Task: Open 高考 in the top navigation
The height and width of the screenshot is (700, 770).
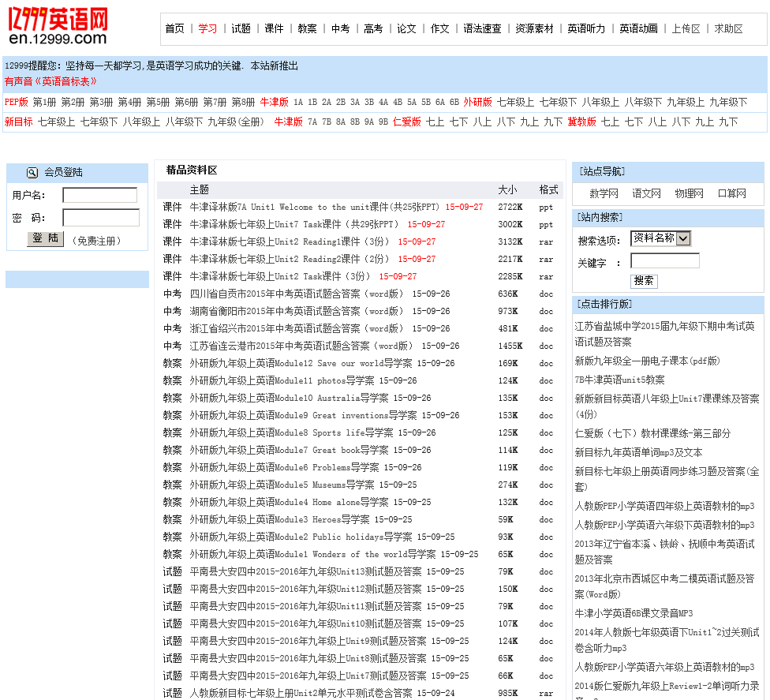Action: (x=373, y=28)
